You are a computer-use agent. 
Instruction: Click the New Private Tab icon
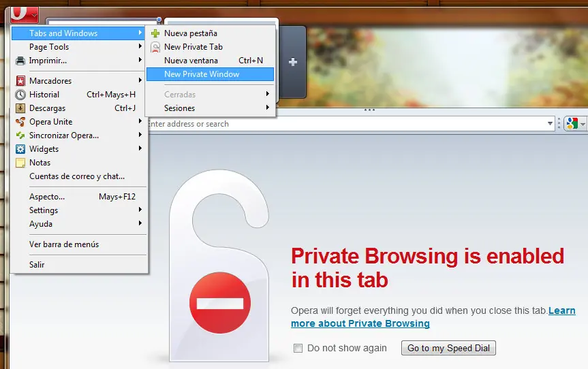[155, 47]
